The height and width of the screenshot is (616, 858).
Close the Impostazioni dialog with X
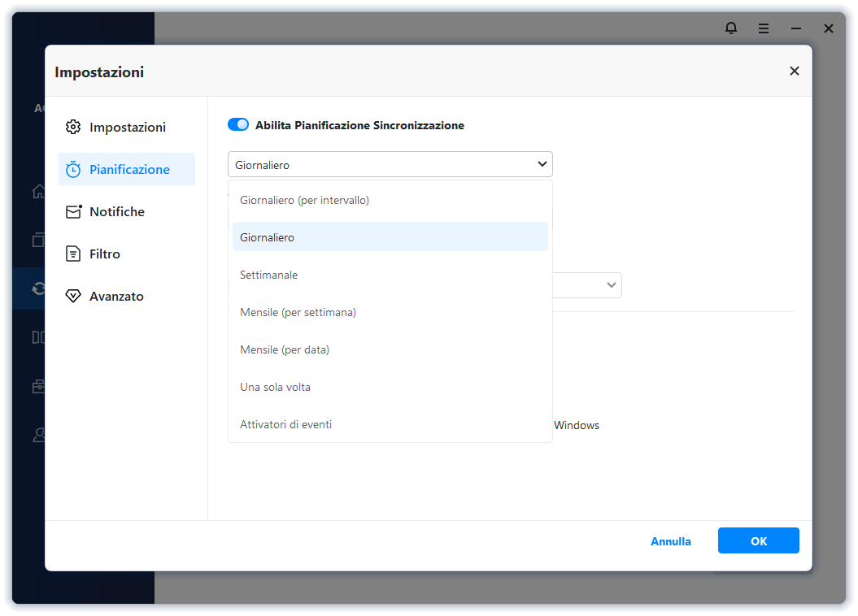click(795, 72)
